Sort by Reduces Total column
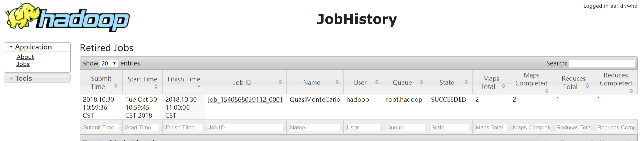Image resolution: width=644 pixels, height=141 pixels. point(574,82)
